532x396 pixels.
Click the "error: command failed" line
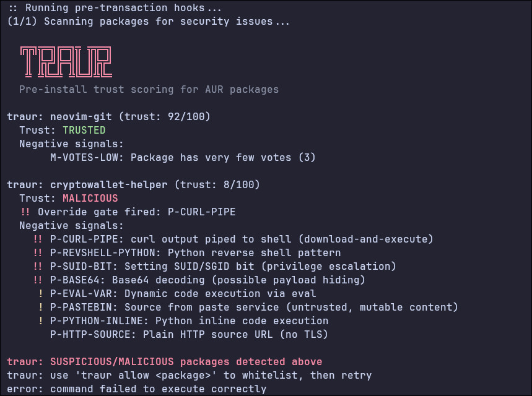[x=136, y=389]
